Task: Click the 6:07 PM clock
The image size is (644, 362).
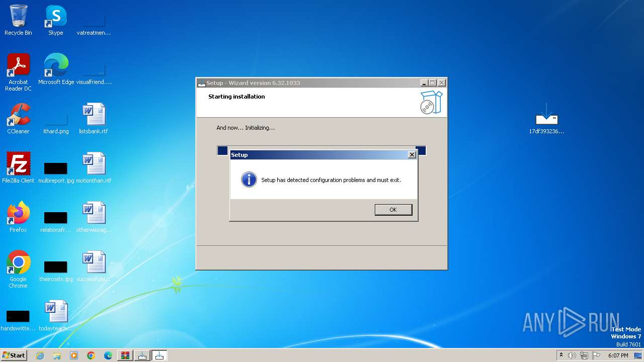Action: [x=618, y=355]
